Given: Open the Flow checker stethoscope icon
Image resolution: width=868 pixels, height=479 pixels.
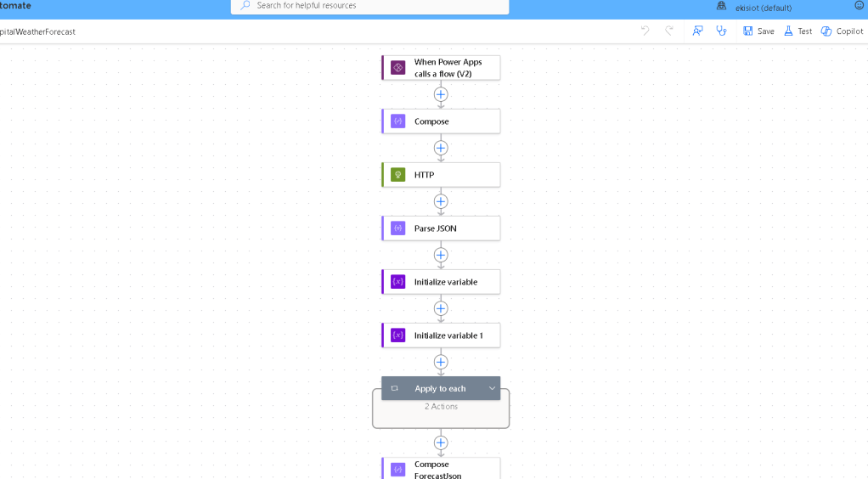Looking at the screenshot, I should coord(721,31).
